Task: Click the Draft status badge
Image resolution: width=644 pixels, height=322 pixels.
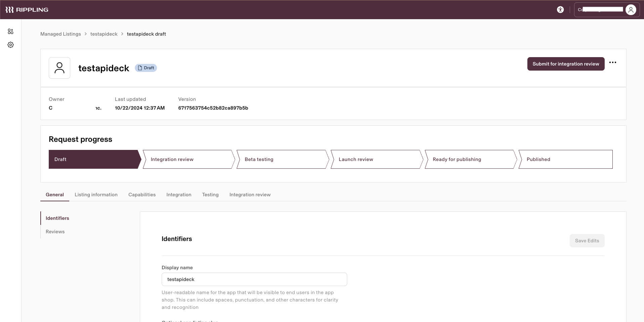Action: 146,68
